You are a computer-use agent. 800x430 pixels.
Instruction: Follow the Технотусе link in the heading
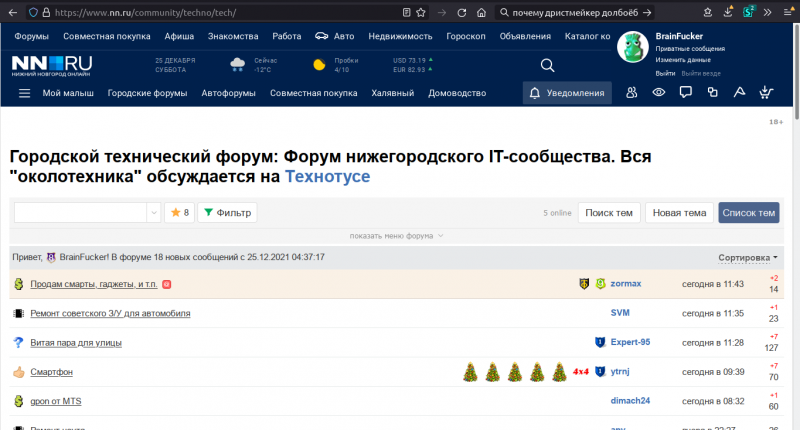tap(328, 176)
